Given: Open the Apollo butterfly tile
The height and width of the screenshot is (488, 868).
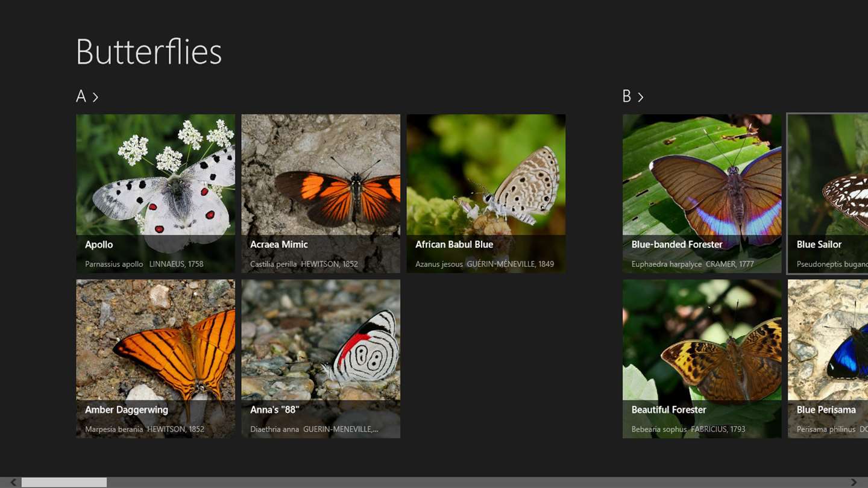Looking at the screenshot, I should tap(156, 193).
